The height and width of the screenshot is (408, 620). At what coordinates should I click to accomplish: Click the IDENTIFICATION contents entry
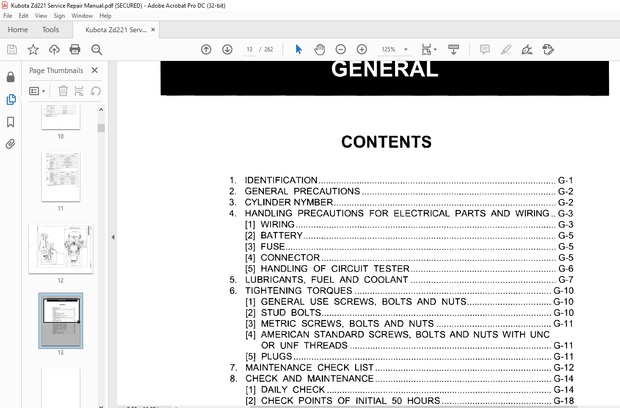click(401, 180)
